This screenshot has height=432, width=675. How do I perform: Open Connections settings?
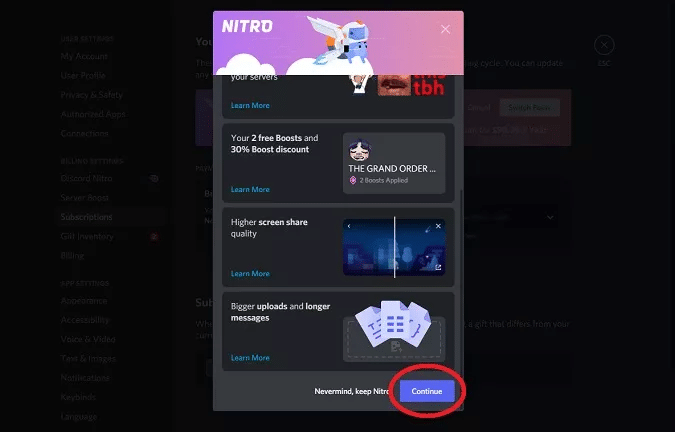click(84, 133)
